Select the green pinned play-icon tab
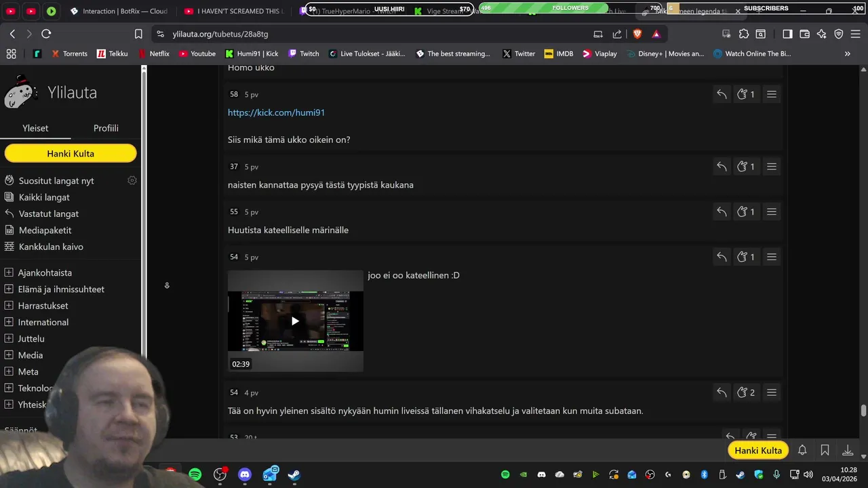868x488 pixels. pyautogui.click(x=52, y=12)
